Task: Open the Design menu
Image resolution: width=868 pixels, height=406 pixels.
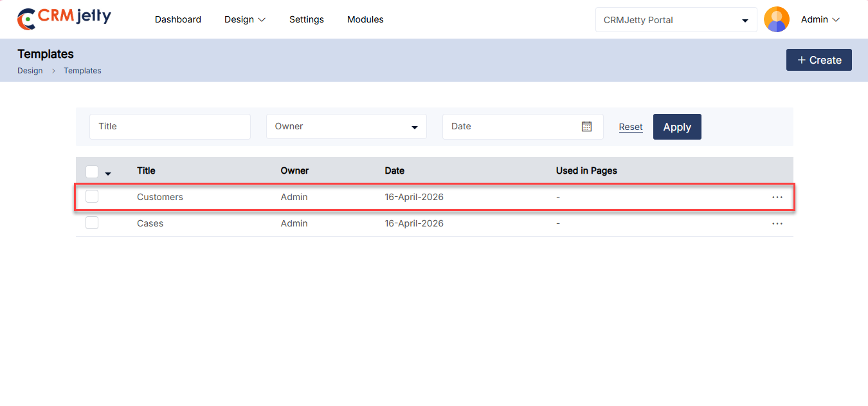Action: (244, 20)
